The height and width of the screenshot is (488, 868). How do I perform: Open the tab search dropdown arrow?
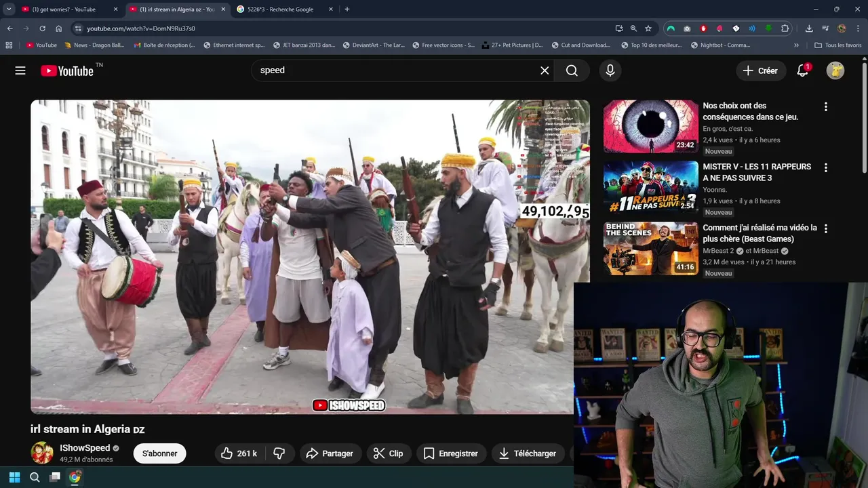click(x=9, y=9)
